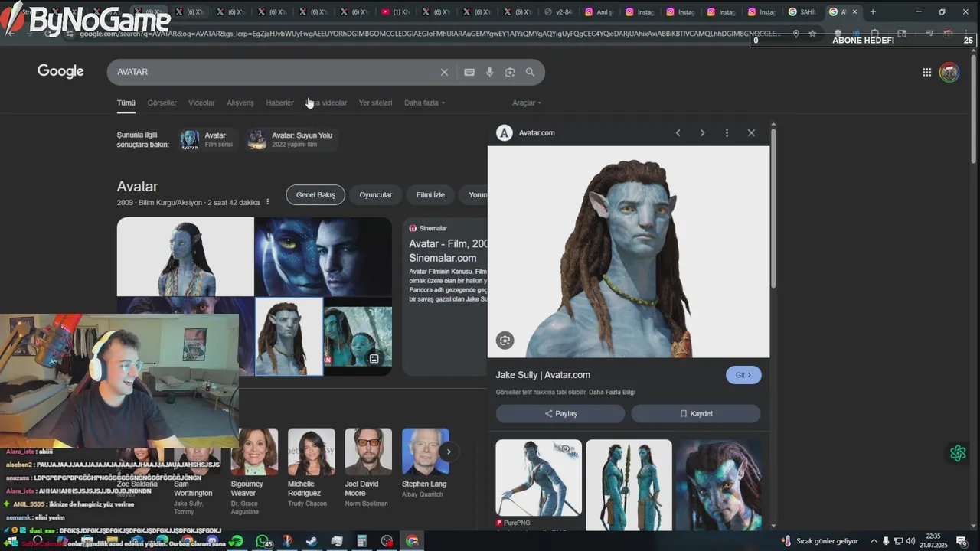Search by image with Google Lens icon
Screen dimensions: 980x551
point(510,72)
